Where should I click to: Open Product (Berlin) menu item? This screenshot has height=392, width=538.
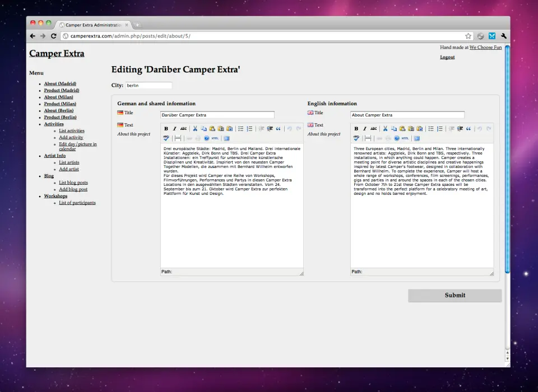pyautogui.click(x=60, y=117)
